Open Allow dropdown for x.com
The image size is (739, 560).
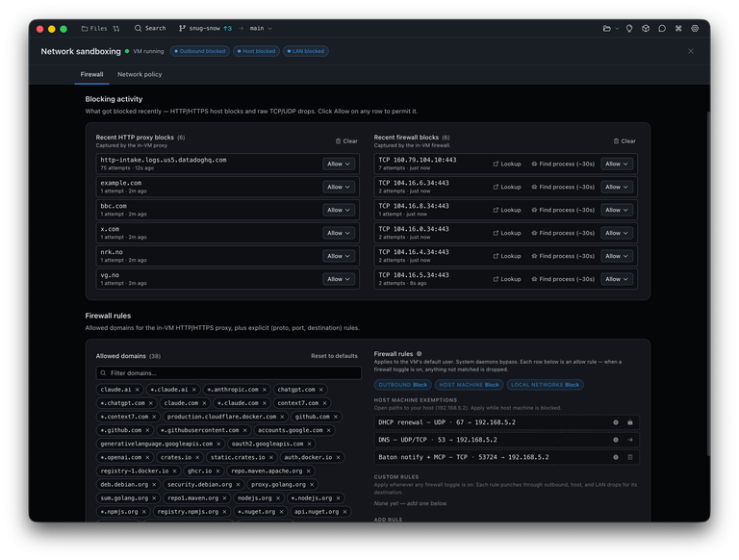click(x=339, y=233)
